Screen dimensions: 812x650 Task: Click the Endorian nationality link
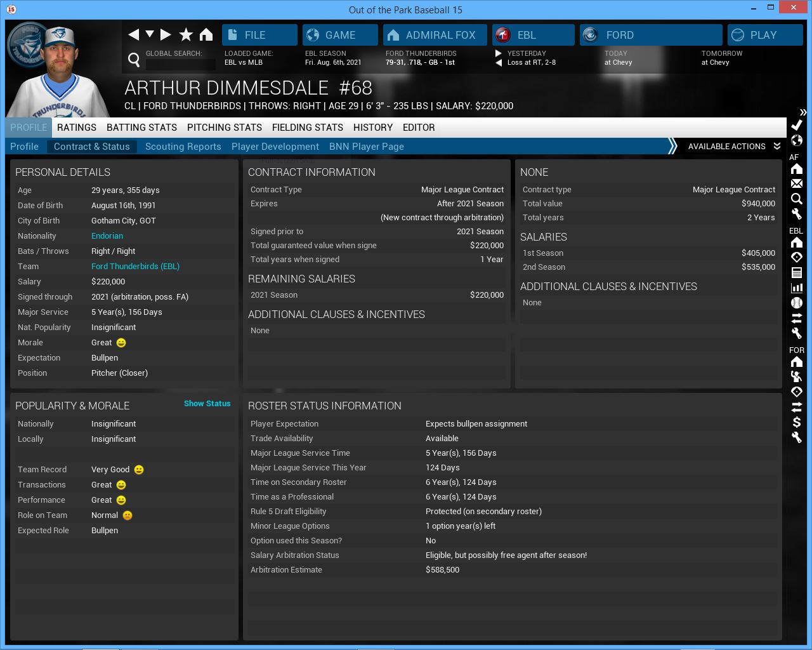click(107, 236)
